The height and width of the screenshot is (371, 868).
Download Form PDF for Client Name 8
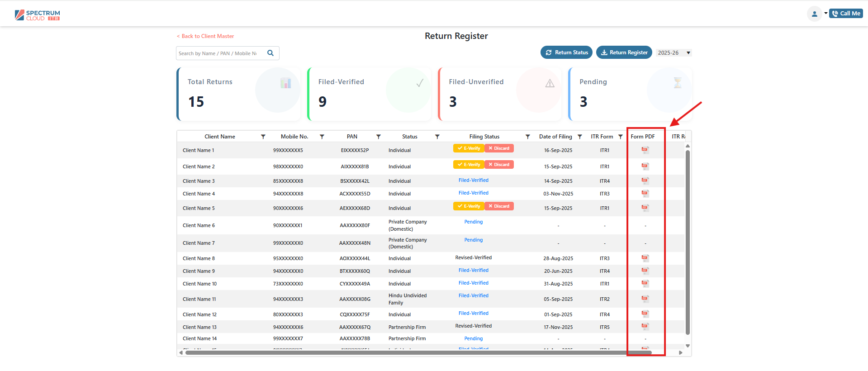click(x=645, y=258)
